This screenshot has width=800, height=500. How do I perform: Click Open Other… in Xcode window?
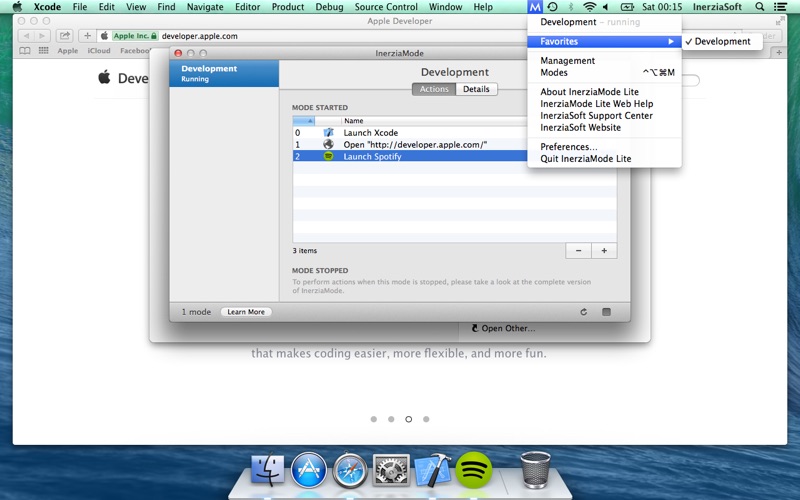pos(504,328)
